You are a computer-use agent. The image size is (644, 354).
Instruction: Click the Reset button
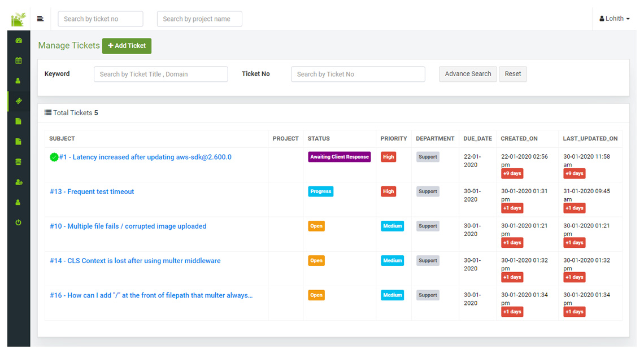(512, 74)
